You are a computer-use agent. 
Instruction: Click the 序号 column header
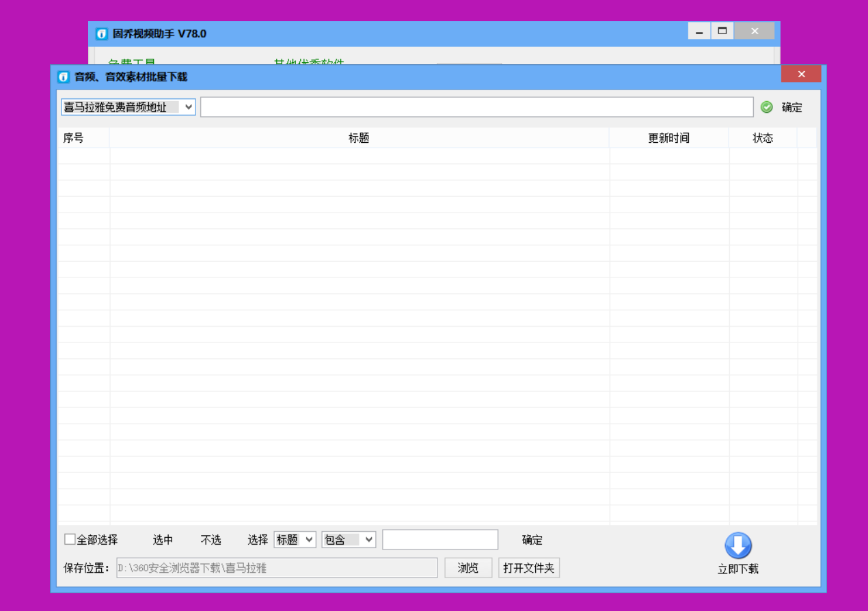coord(83,138)
